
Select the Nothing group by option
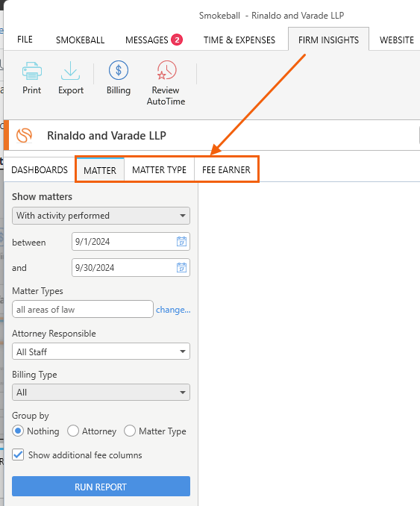(18, 431)
